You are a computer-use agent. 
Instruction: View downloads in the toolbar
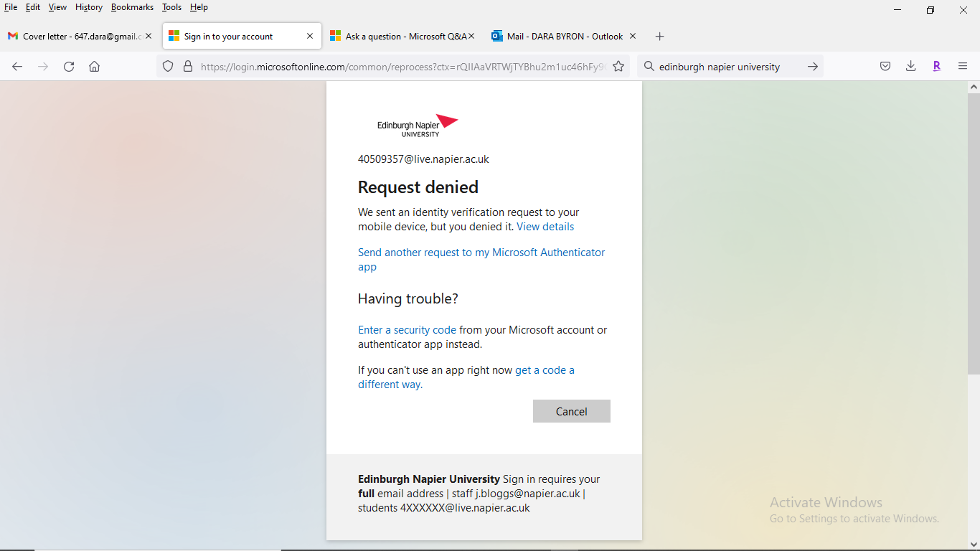[x=910, y=66]
